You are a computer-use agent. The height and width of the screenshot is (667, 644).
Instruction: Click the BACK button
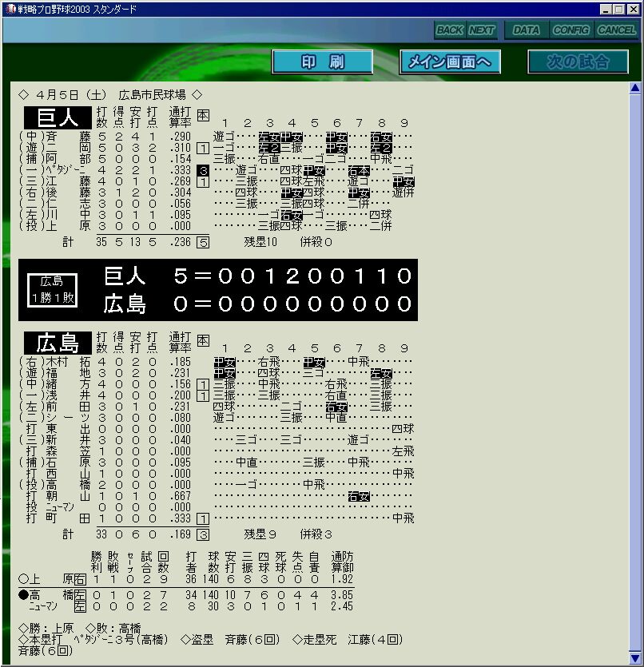[x=450, y=30]
